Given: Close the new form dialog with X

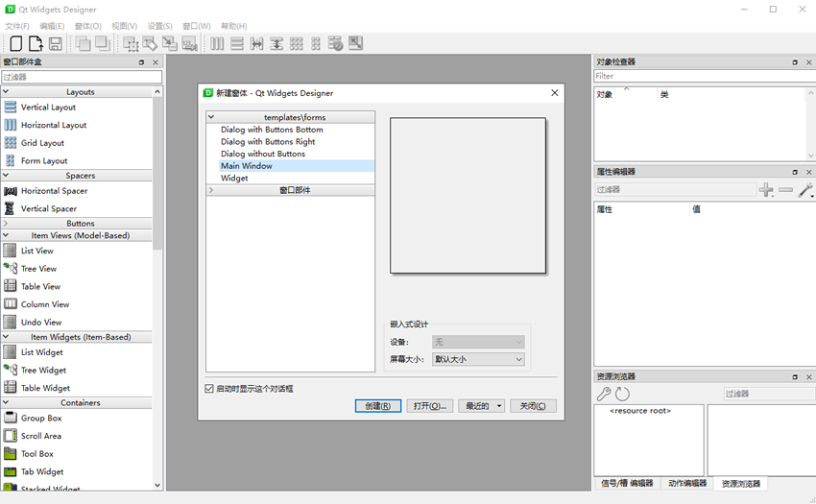Looking at the screenshot, I should [555, 93].
